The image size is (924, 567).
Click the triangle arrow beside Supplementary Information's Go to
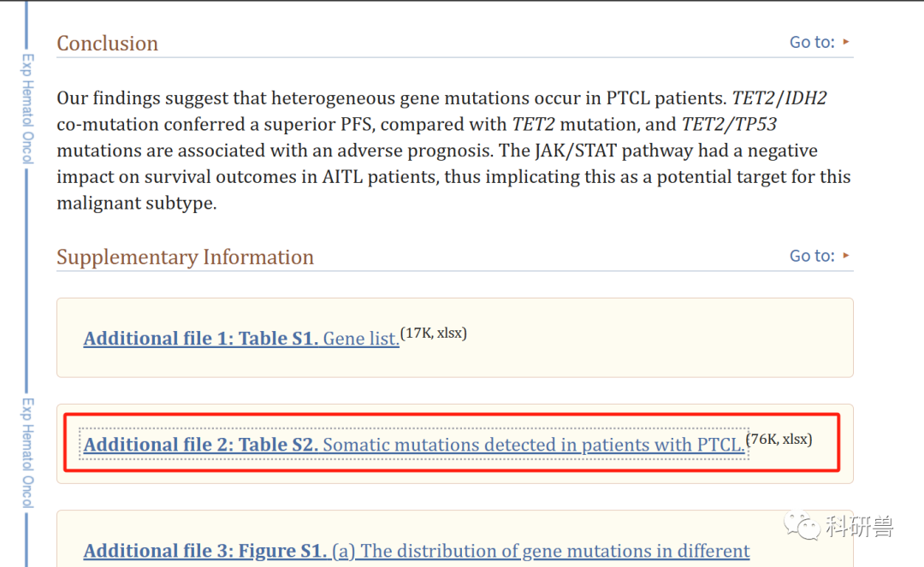846,256
